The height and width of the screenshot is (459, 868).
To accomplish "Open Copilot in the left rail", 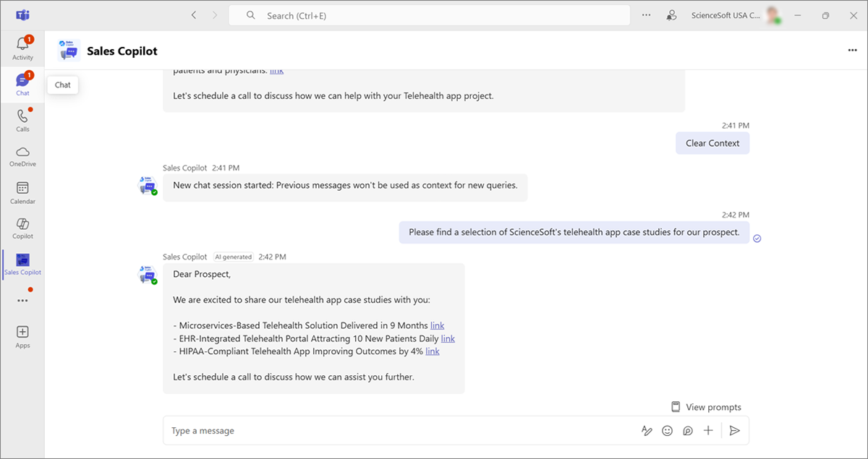I will (x=22, y=228).
